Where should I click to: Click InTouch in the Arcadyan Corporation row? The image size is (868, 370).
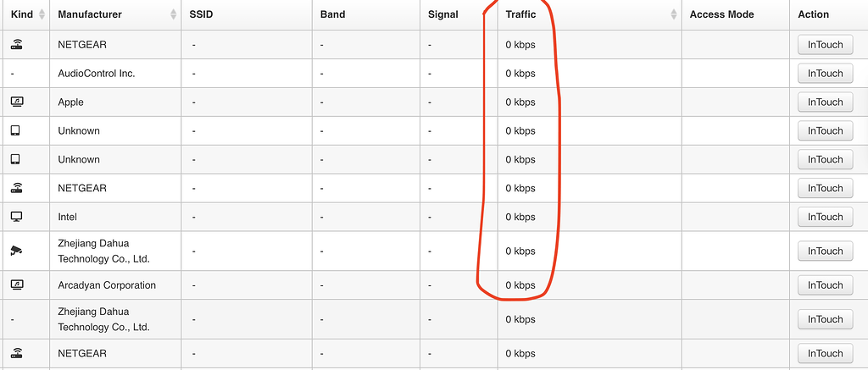pos(825,285)
